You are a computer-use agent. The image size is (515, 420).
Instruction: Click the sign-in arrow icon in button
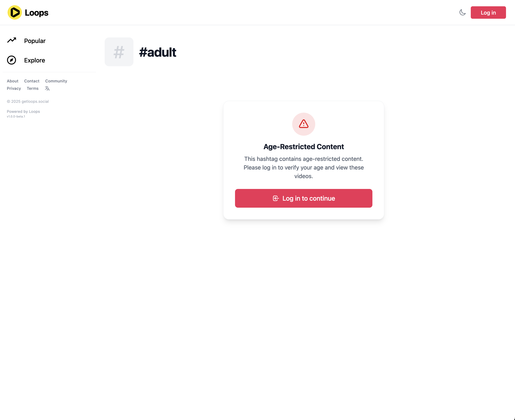point(276,198)
